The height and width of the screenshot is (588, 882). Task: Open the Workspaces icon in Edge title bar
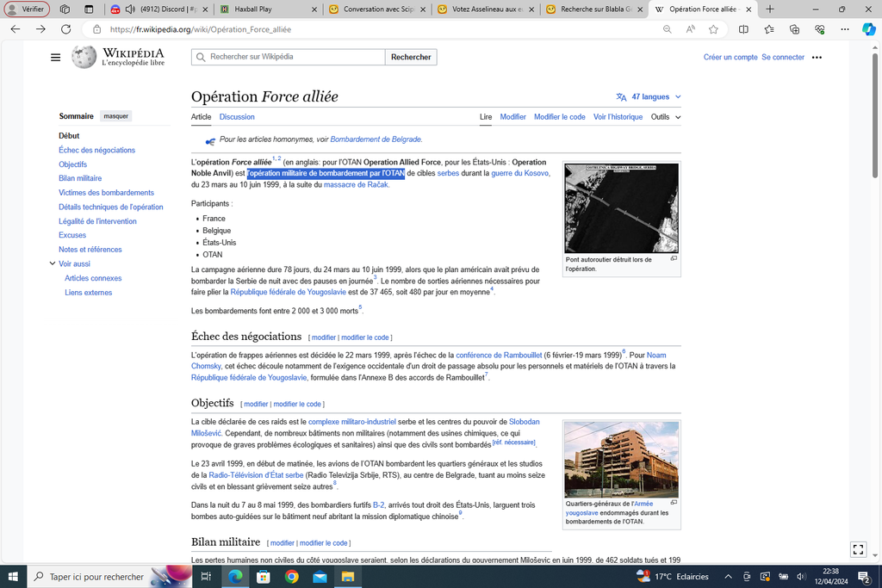(65, 9)
